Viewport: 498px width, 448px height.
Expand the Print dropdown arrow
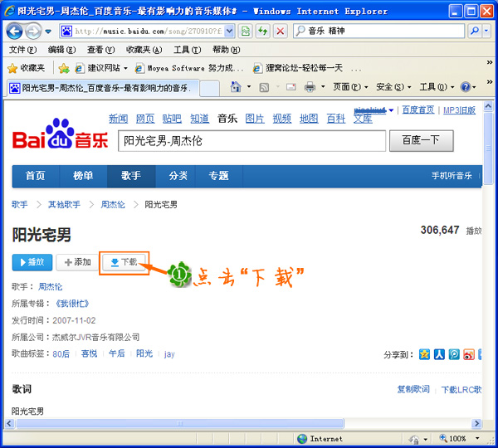click(324, 86)
